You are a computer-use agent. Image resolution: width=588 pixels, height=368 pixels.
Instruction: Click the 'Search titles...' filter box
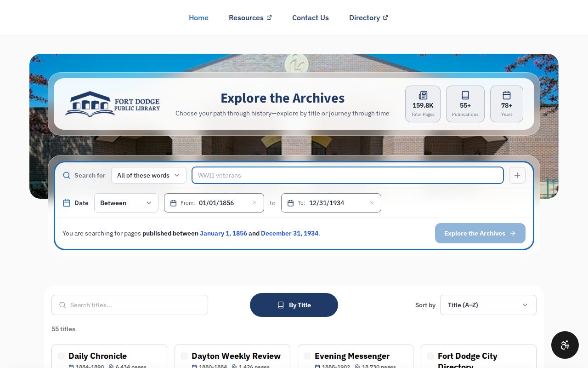130,305
